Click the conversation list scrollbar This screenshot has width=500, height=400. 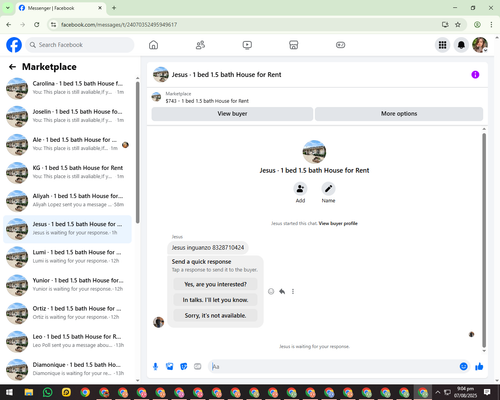click(x=138, y=152)
